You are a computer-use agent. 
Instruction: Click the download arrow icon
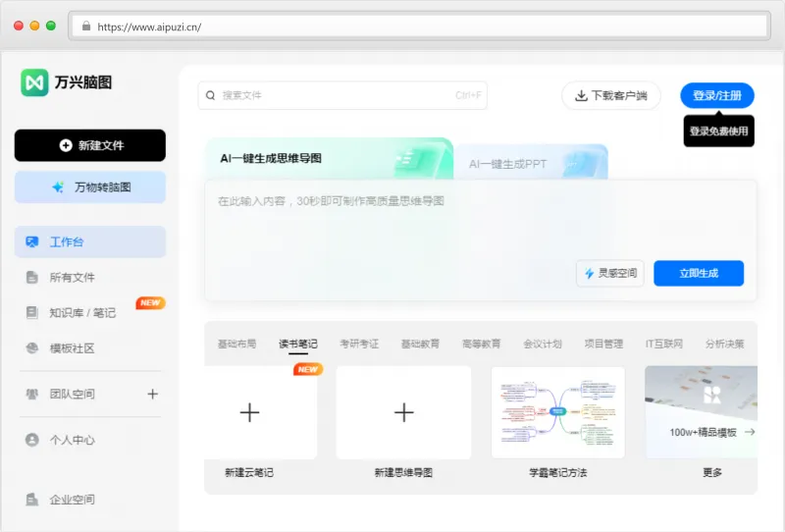tap(581, 95)
